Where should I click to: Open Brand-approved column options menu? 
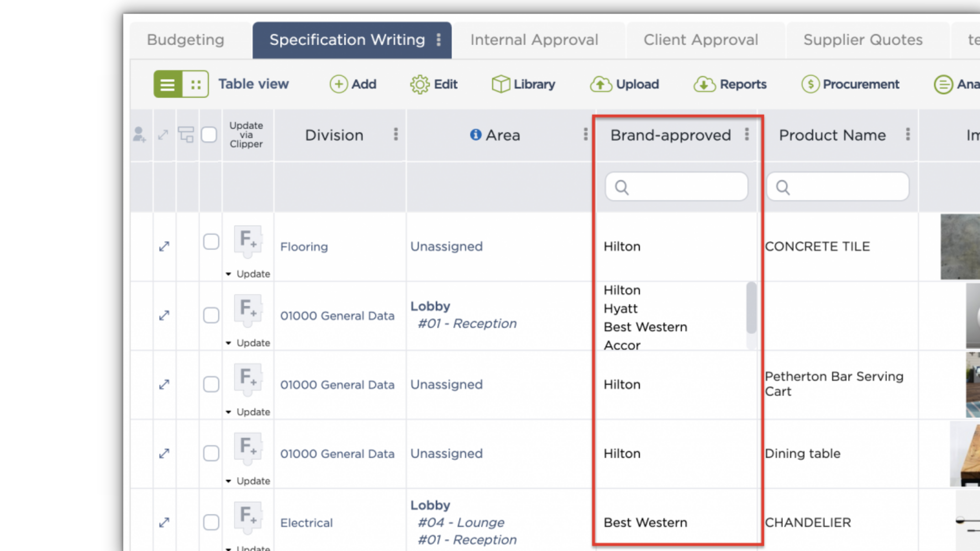pyautogui.click(x=747, y=134)
